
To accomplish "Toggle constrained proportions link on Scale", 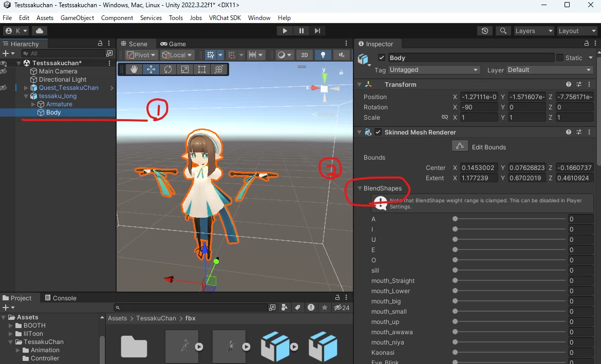I will 445,117.
